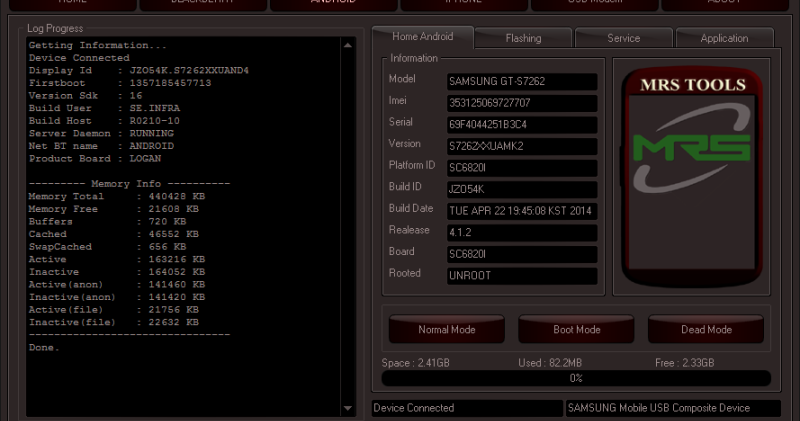Click the Memory Total 440428 KB line

click(x=117, y=196)
